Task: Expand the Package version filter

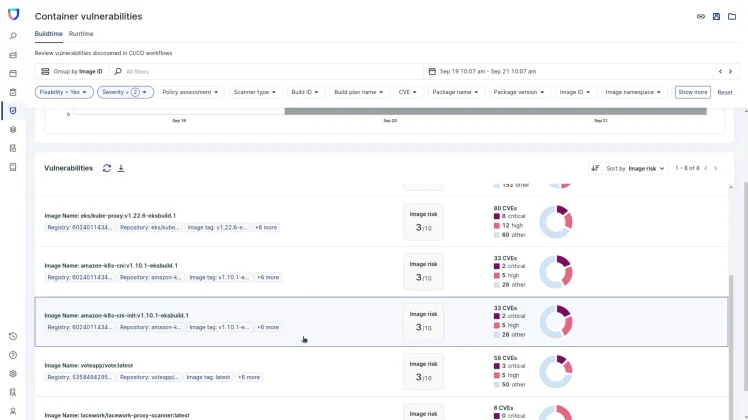Action: point(519,92)
